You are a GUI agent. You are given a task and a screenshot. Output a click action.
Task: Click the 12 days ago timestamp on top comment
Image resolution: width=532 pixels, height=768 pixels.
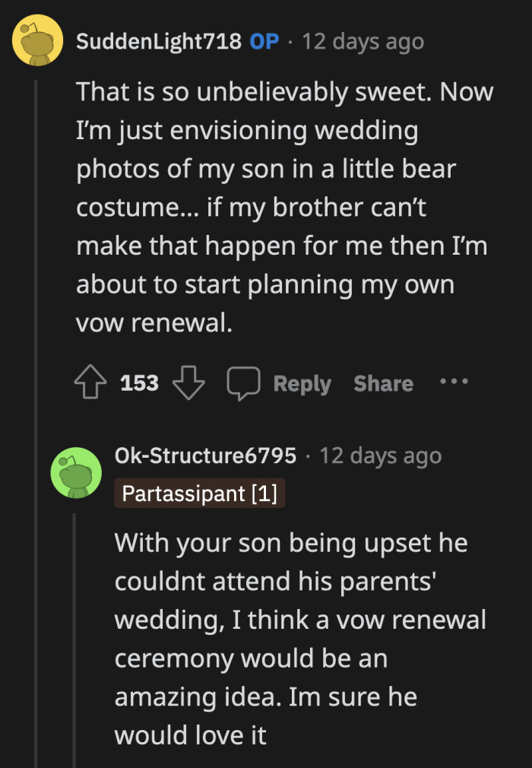pyautogui.click(x=363, y=42)
